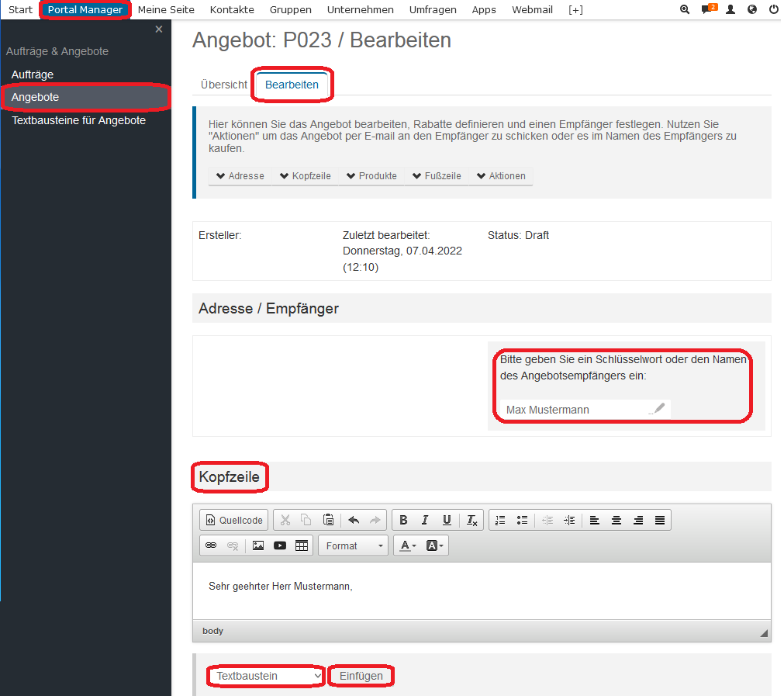Toggle italic formatting
The width and height of the screenshot is (784, 696).
(x=425, y=520)
